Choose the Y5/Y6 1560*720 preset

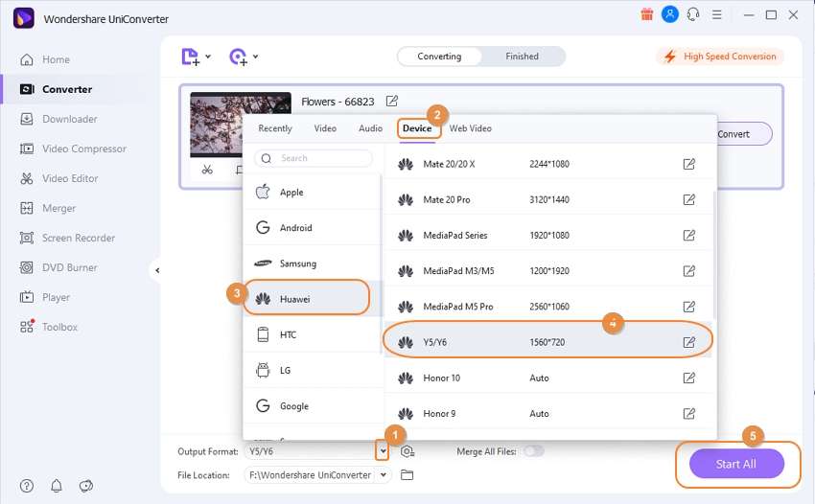coord(547,342)
